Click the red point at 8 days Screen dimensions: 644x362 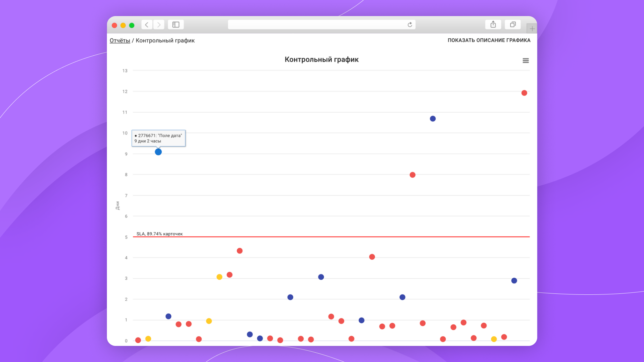pos(412,175)
